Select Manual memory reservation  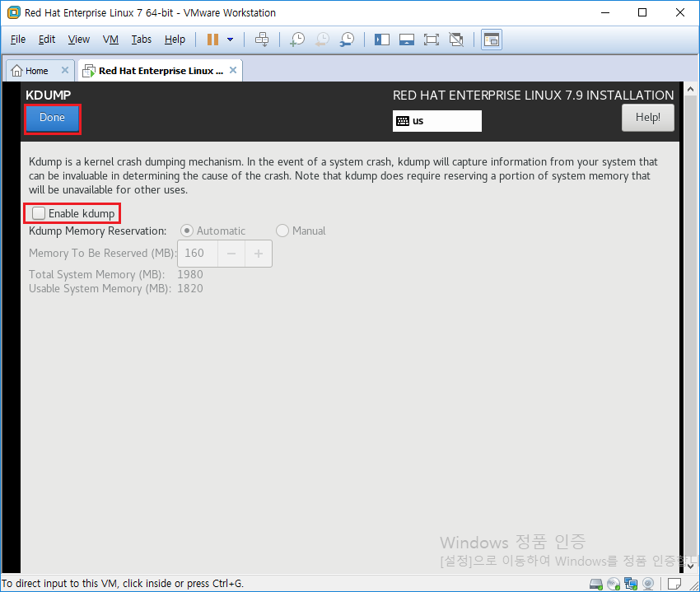click(282, 231)
